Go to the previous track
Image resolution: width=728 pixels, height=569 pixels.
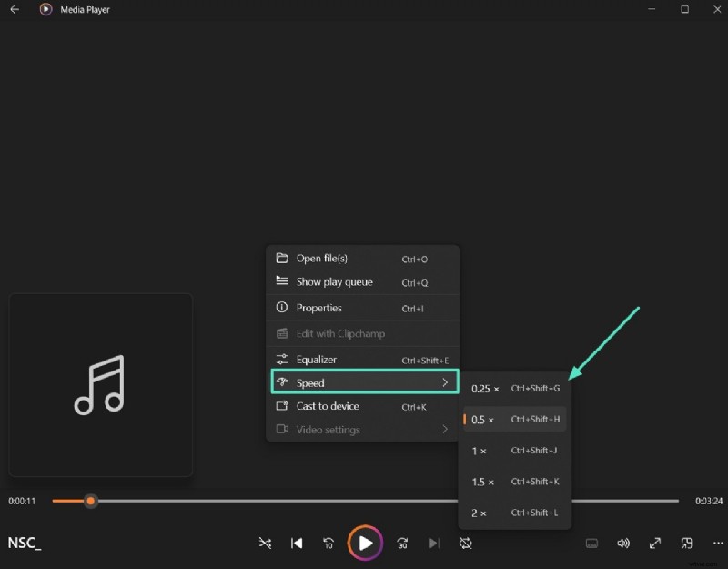(x=296, y=543)
